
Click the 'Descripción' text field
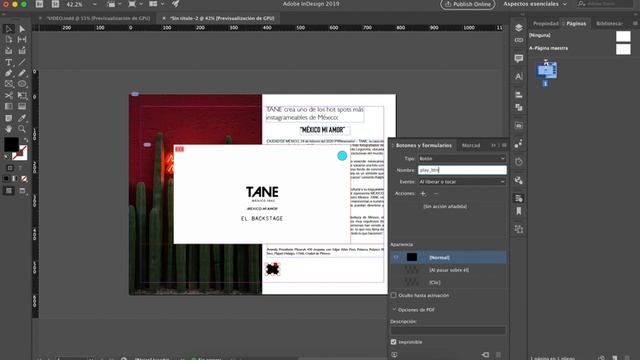click(x=448, y=331)
